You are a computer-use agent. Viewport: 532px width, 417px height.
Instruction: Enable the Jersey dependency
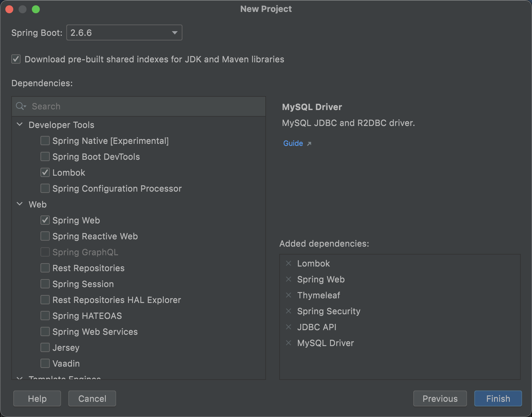45,347
